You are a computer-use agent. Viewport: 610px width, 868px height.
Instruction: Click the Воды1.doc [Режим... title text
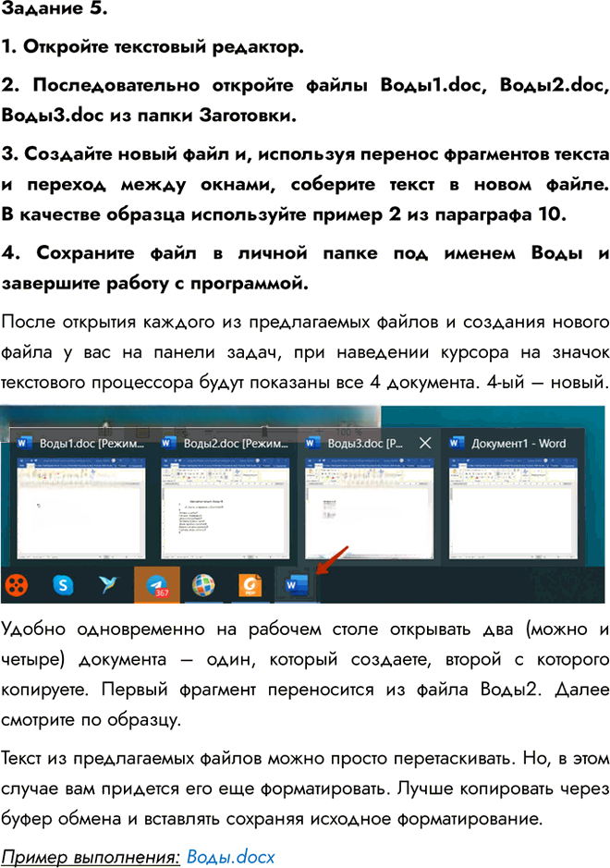[91, 444]
